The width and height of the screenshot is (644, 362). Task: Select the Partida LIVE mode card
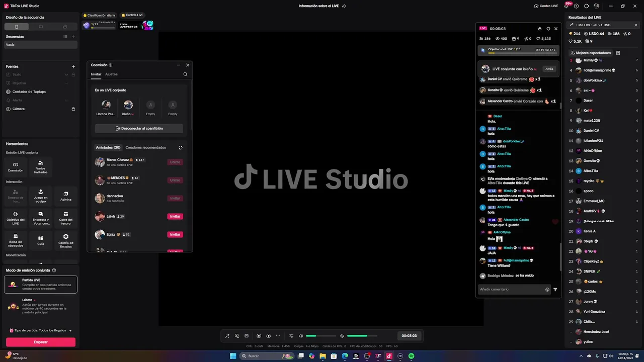pyautogui.click(x=41, y=284)
